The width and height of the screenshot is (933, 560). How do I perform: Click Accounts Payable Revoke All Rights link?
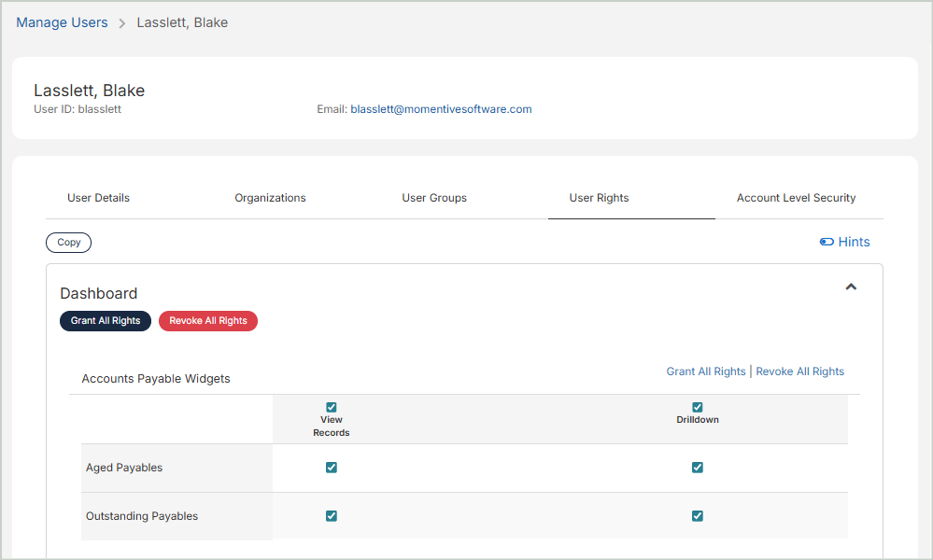(x=799, y=371)
